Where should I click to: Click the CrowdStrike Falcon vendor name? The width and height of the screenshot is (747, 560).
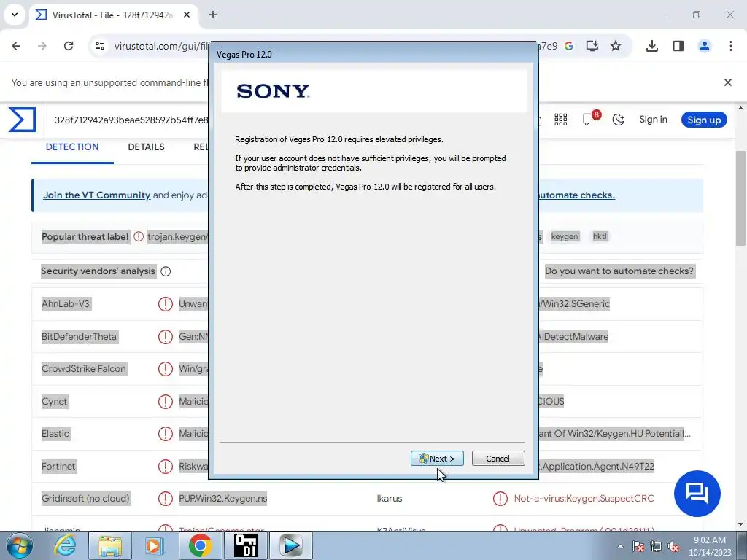(x=84, y=368)
